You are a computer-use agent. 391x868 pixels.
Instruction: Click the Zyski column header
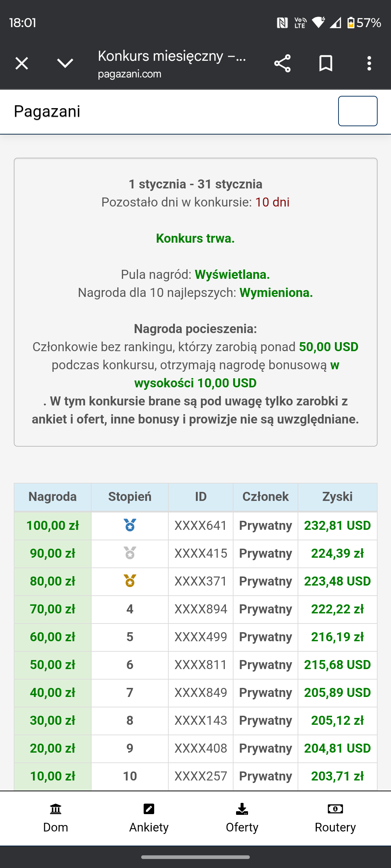pyautogui.click(x=337, y=497)
